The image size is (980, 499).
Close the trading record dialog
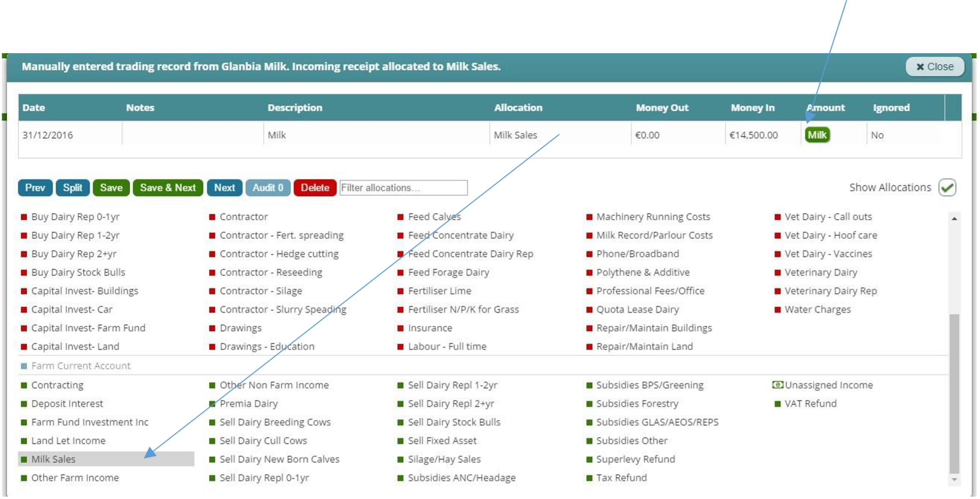(x=935, y=67)
